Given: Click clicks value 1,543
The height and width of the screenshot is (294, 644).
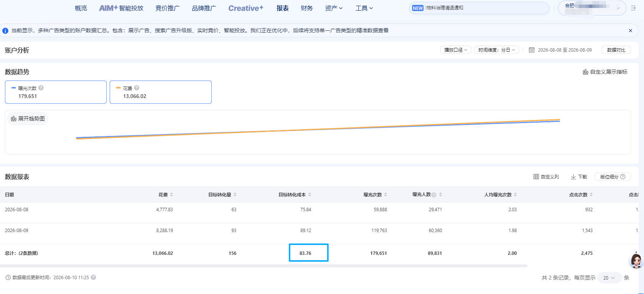Looking at the screenshot, I should (x=587, y=230).
